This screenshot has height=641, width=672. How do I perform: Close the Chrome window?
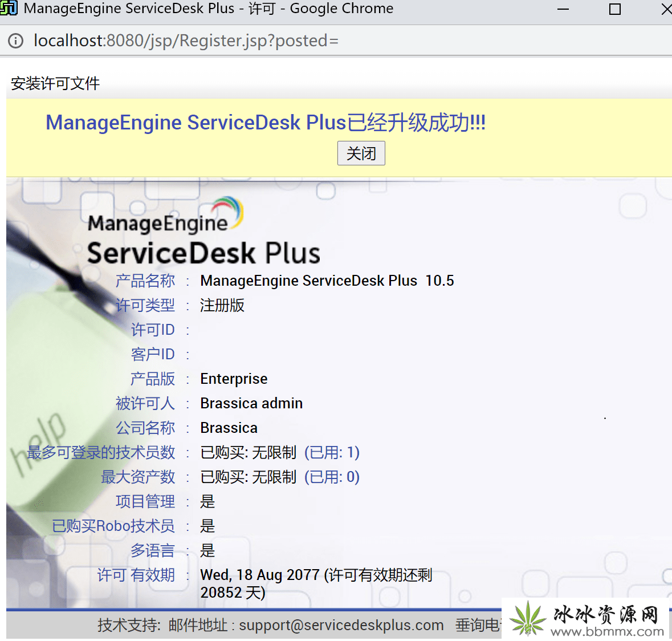click(x=666, y=9)
